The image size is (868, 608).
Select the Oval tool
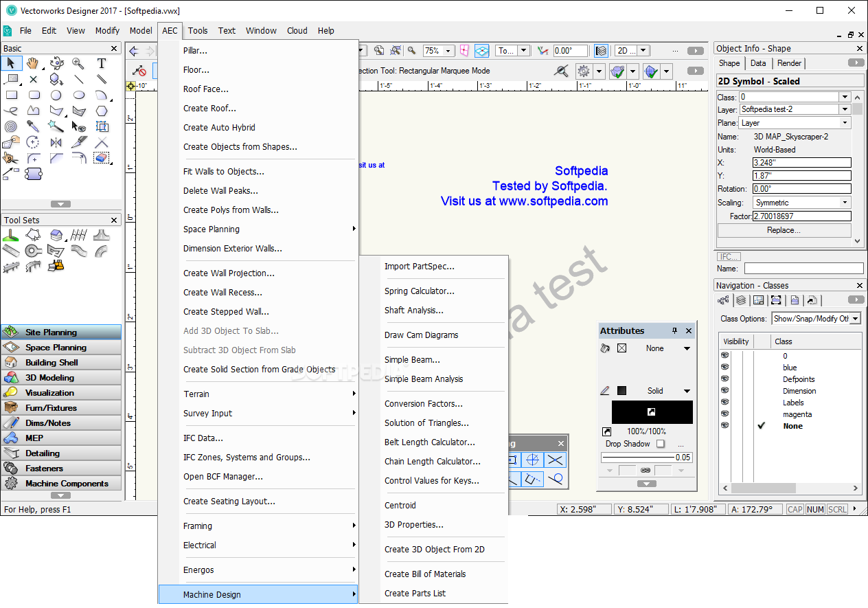(79, 95)
